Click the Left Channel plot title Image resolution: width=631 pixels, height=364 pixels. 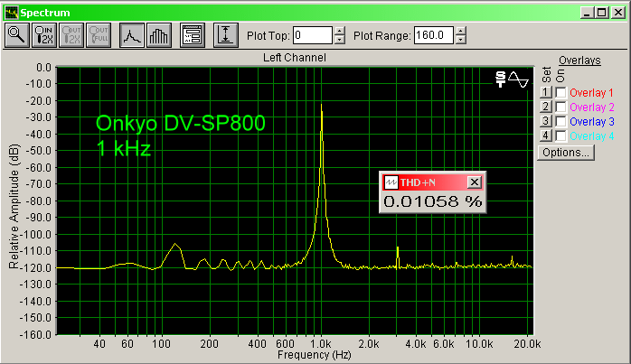295,58
